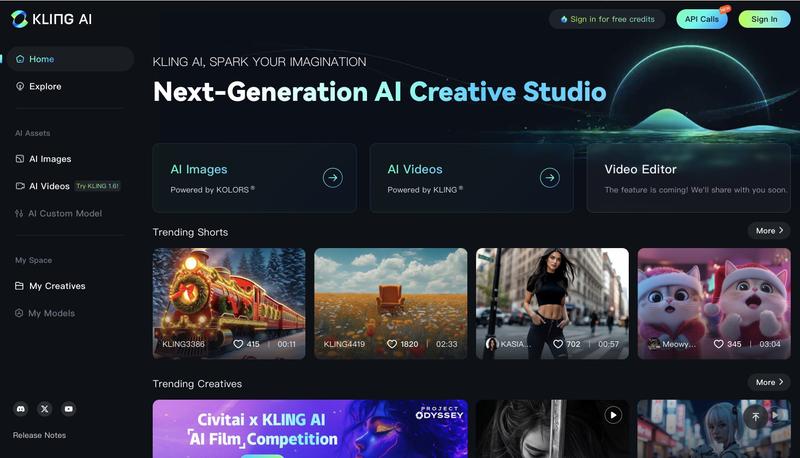
Task: Open the Santa hat cats short
Action: [x=714, y=304]
